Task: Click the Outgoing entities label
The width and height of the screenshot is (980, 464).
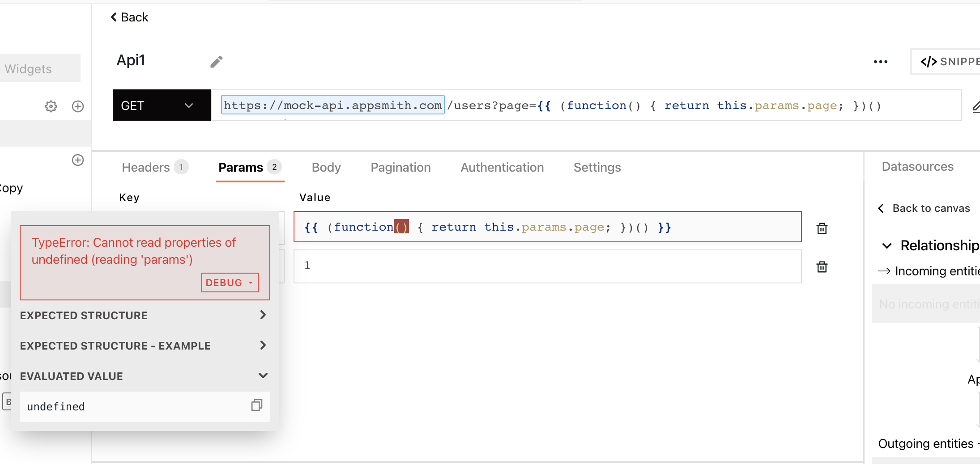Action: [925, 443]
